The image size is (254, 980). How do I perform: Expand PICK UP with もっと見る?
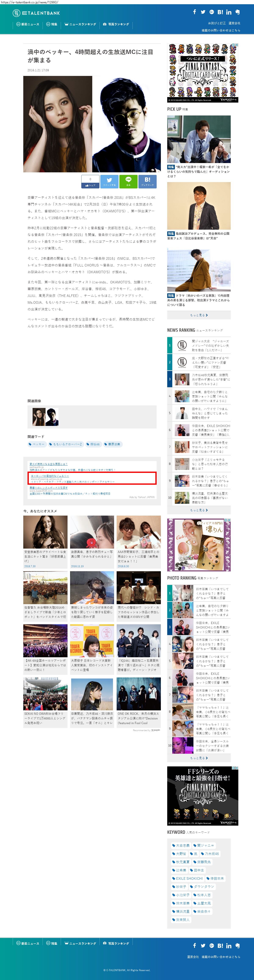[199, 315]
